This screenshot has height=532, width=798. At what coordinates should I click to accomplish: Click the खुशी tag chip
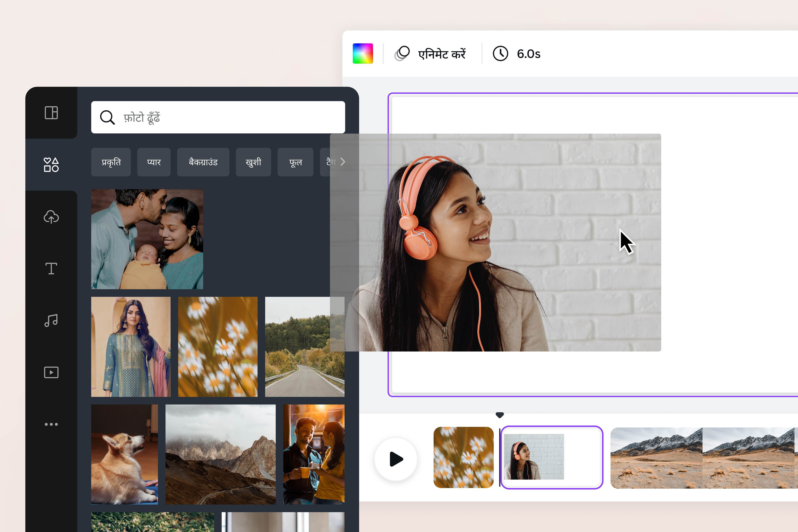(253, 162)
